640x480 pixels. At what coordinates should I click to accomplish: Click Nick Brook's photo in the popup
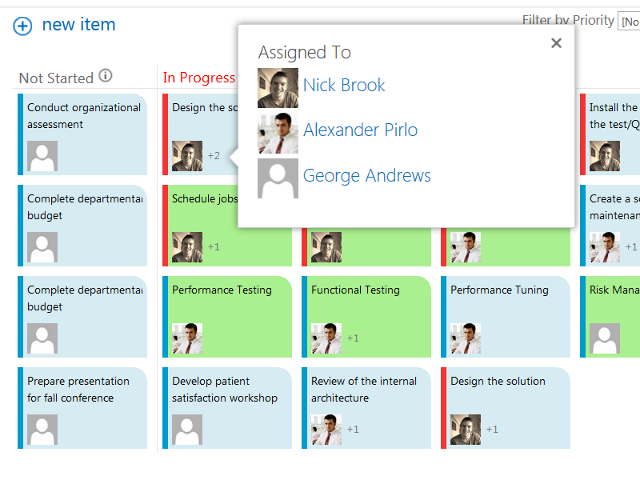pos(277,88)
